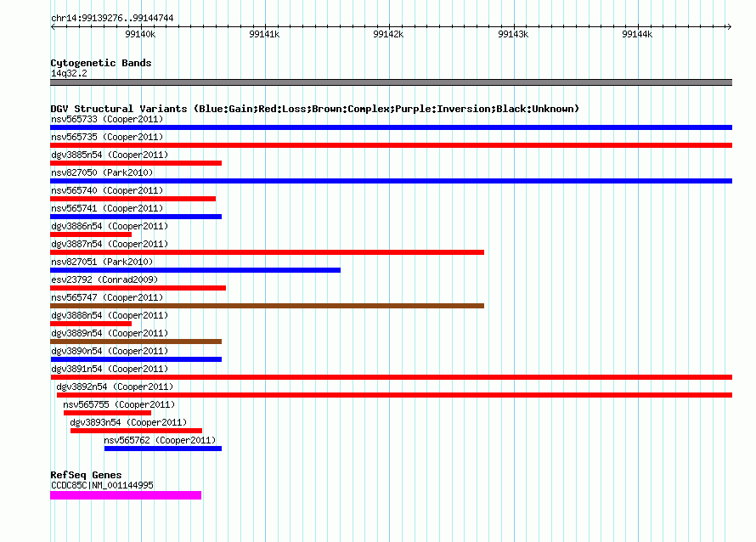Click the nsv565735 red loss bar
The image size is (756, 542).
(x=391, y=145)
